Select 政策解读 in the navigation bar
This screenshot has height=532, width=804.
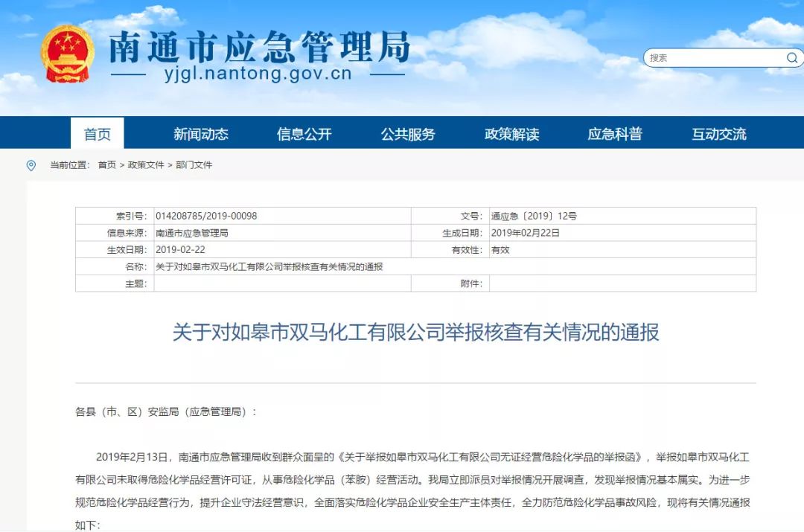point(511,132)
